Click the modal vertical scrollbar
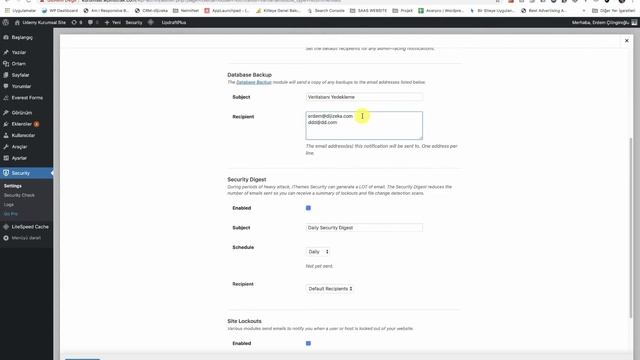Screen dimensions: 640x360 [x=631, y=229]
